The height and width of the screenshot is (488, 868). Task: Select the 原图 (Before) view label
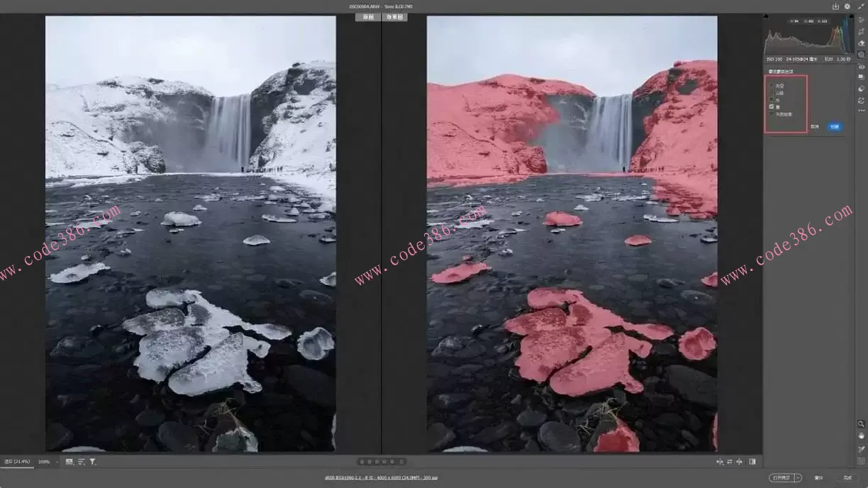[x=368, y=17]
